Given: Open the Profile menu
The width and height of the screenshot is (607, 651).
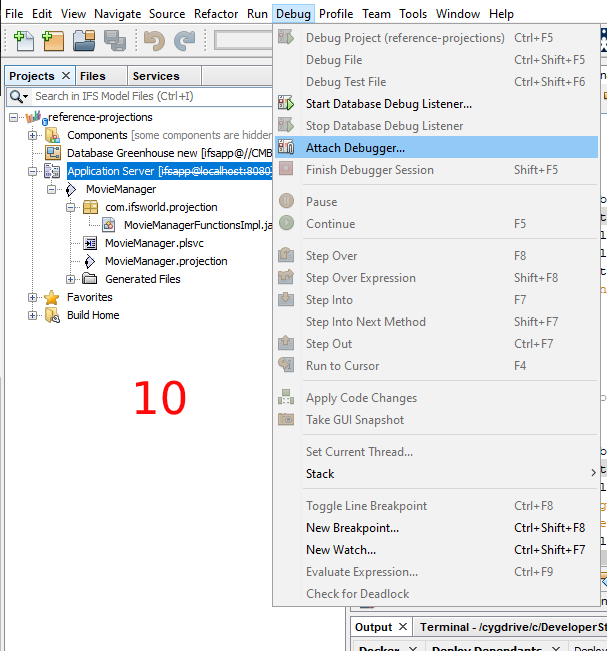Looking at the screenshot, I should pos(336,14).
